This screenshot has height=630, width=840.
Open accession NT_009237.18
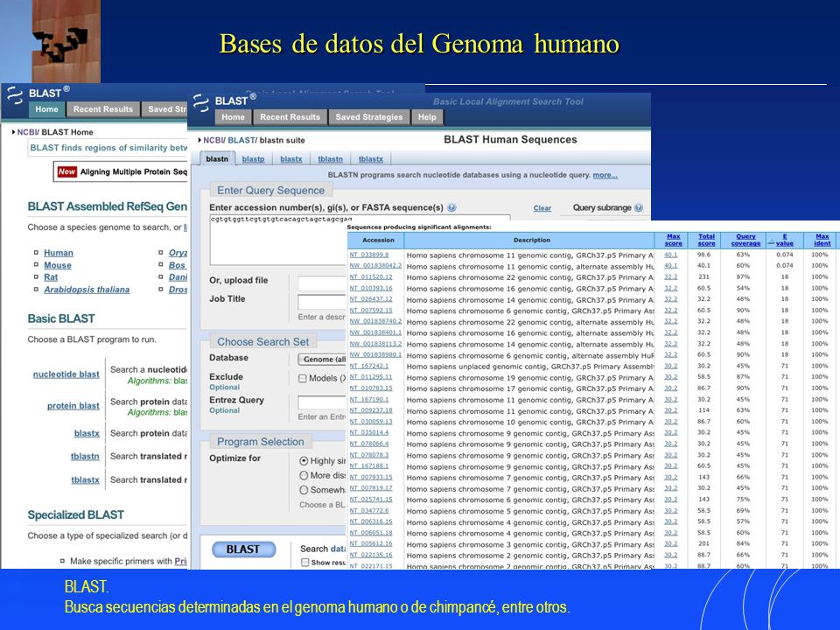click(x=371, y=410)
